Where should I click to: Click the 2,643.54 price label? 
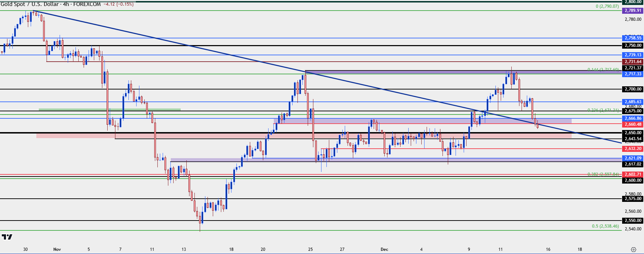(x=633, y=139)
